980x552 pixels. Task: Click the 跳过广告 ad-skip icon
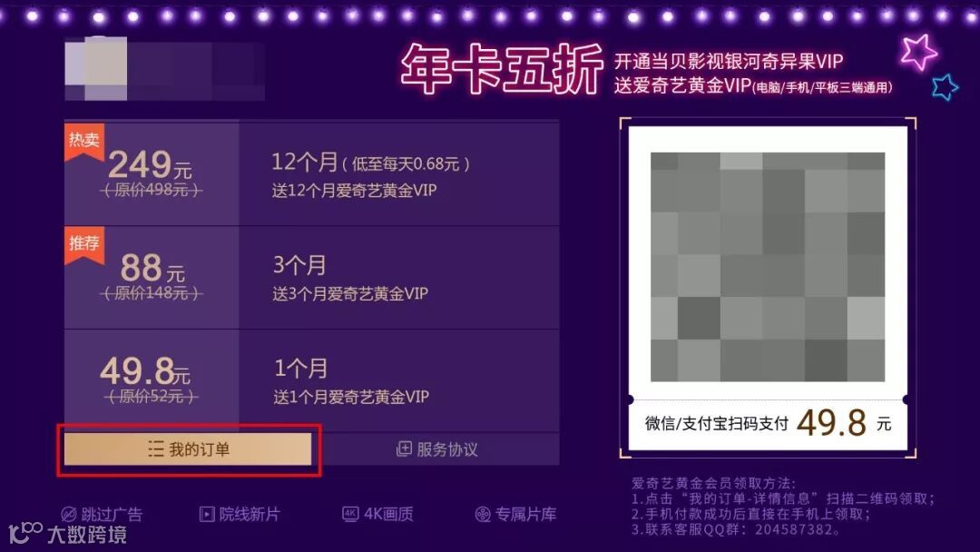(x=69, y=515)
